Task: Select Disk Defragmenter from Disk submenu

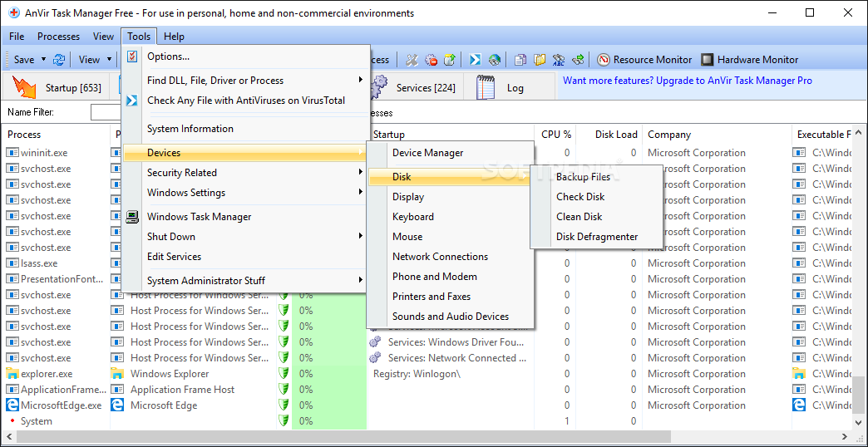Action: pyautogui.click(x=596, y=237)
